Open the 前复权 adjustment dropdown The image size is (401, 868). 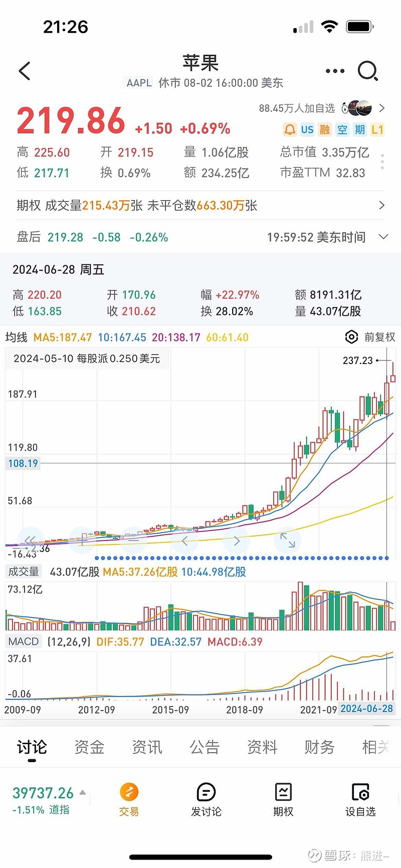click(x=379, y=337)
